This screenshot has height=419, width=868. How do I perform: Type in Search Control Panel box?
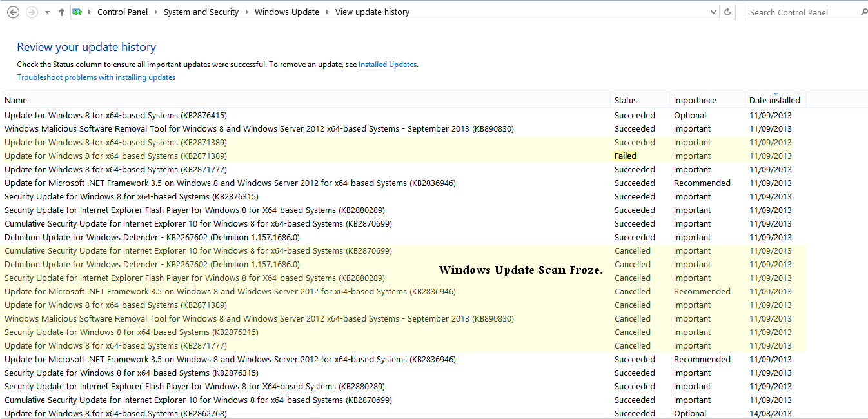(x=800, y=12)
